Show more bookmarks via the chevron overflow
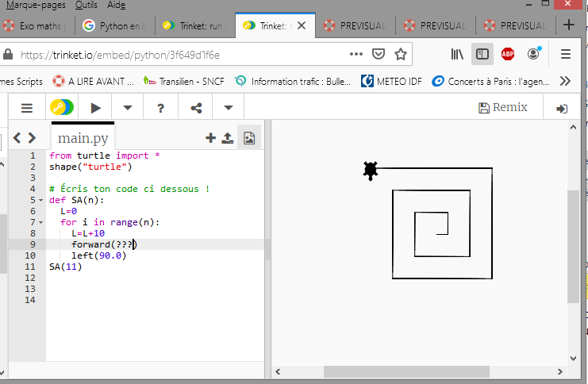The height and width of the screenshot is (384, 588). [565, 81]
